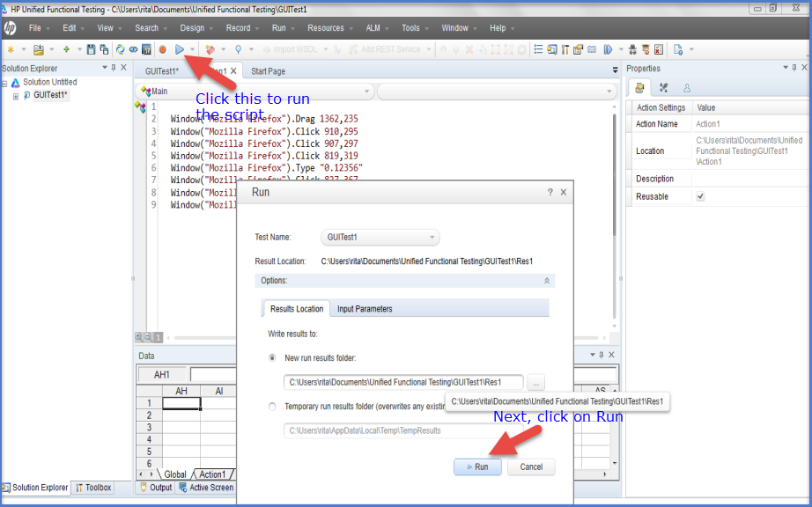The width and height of the screenshot is (812, 507).
Task: Click the blue-green refresh arrows toolbar icon
Action: click(x=120, y=49)
